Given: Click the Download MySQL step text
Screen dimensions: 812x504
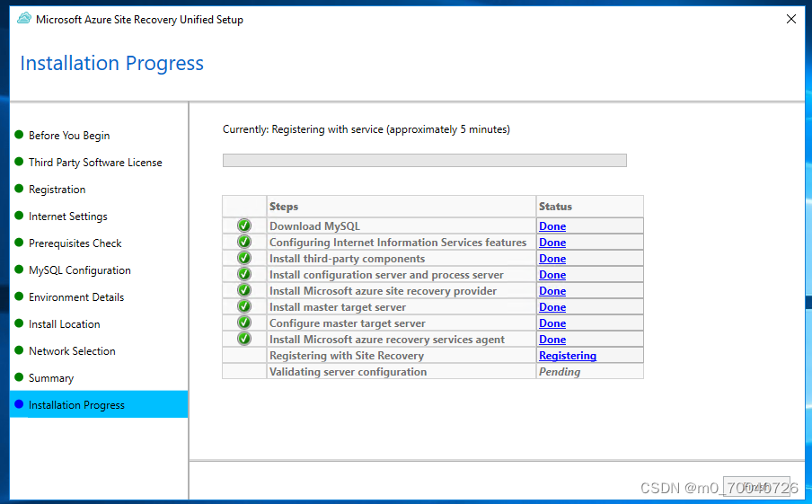Looking at the screenshot, I should tap(314, 226).
